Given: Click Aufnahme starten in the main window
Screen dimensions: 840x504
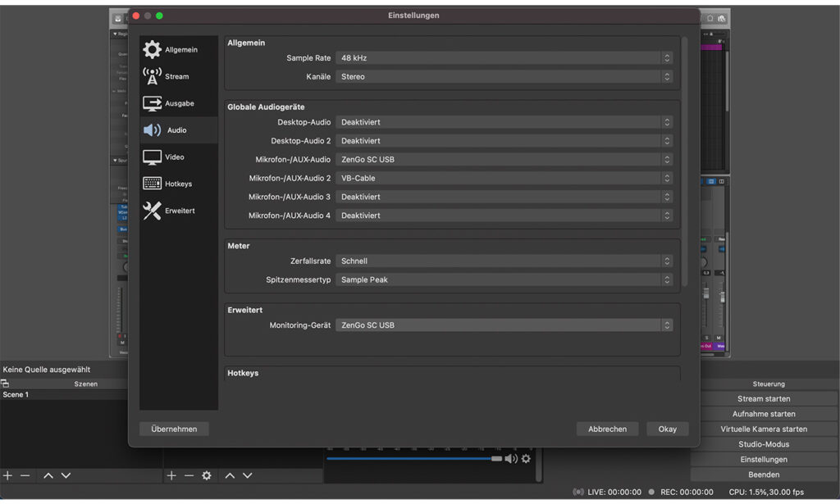Looking at the screenshot, I should point(764,414).
